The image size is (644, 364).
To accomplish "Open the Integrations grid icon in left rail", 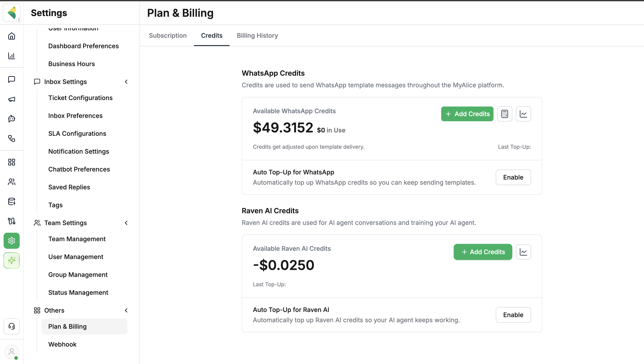I will click(11, 162).
